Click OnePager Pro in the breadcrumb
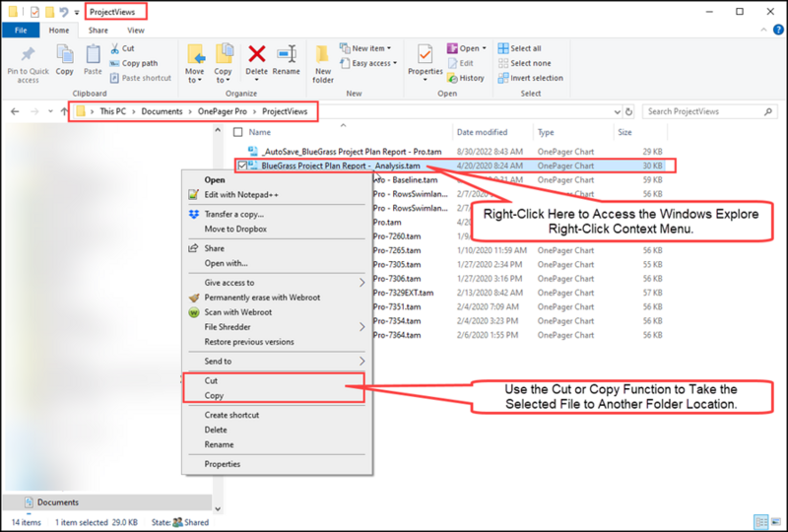This screenshot has height=532, width=788. point(223,111)
